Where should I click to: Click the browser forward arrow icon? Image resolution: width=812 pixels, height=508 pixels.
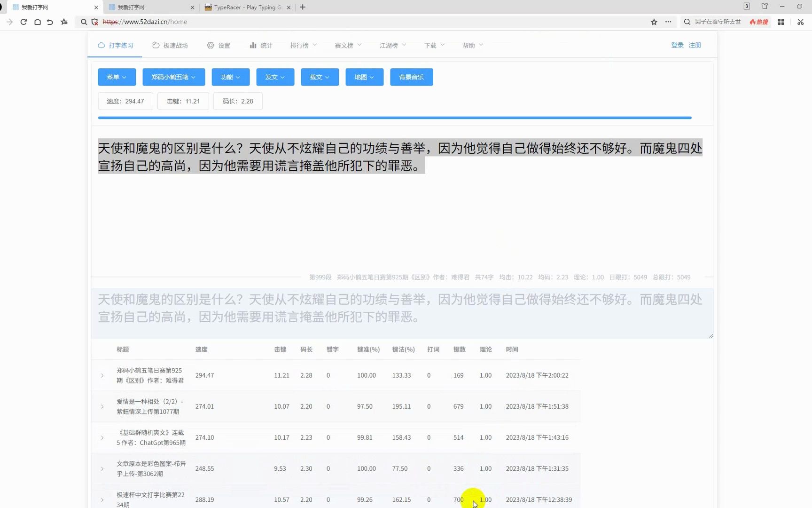[9, 22]
